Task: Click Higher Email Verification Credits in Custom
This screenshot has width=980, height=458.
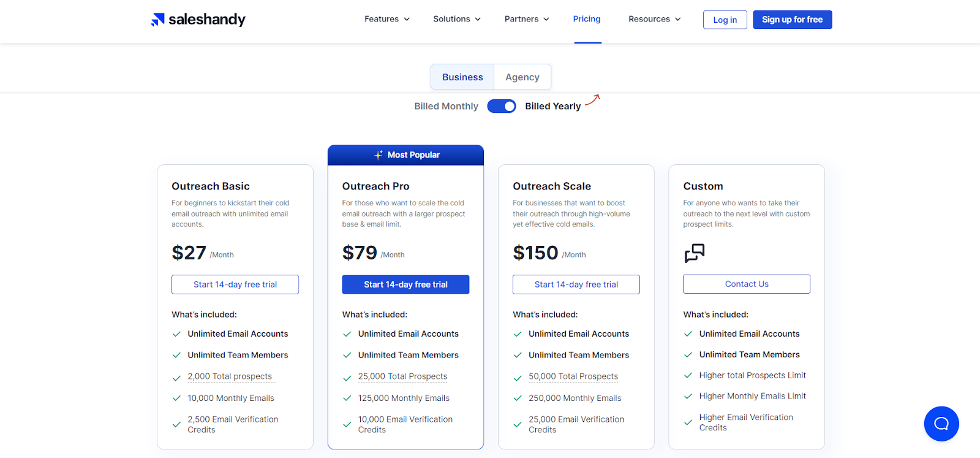Action: point(746,422)
